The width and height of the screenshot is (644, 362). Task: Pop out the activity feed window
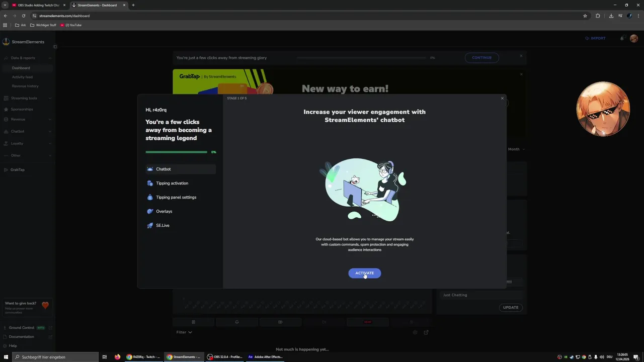tap(426, 332)
